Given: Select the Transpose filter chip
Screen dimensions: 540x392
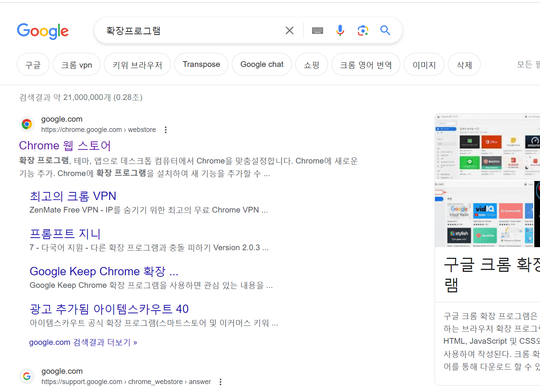Looking at the screenshot, I should [201, 65].
